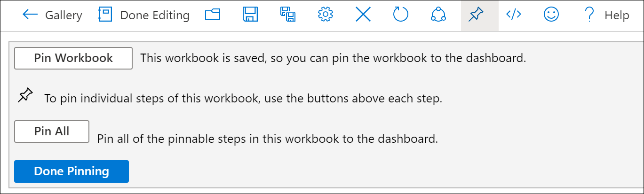
Task: Refresh the workbook using the circular arrow
Action: [x=401, y=15]
